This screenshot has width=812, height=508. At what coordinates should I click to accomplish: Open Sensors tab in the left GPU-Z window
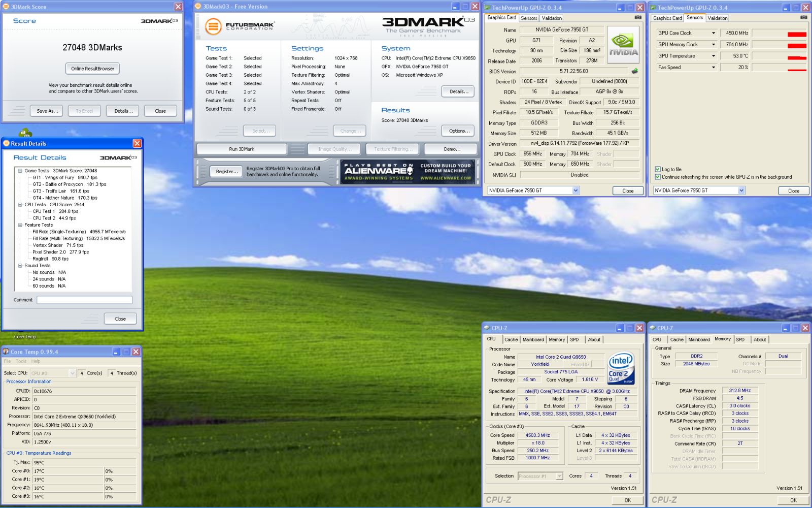pos(529,18)
